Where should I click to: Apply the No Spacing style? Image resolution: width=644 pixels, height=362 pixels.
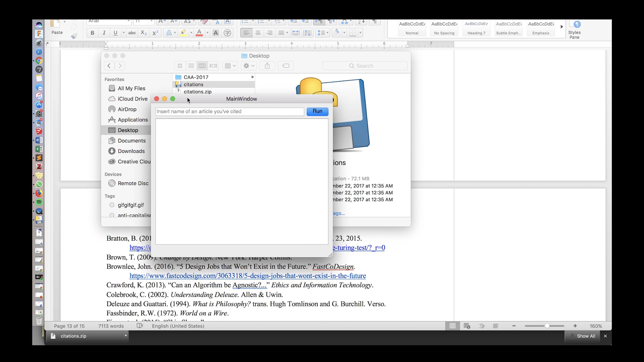point(444,28)
